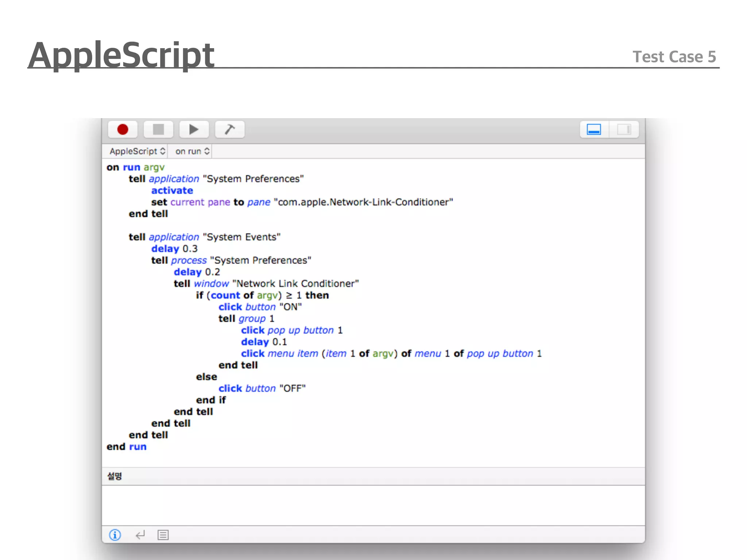Show the result via return-arrow icon
This screenshot has height=560, width=747.
140,535
